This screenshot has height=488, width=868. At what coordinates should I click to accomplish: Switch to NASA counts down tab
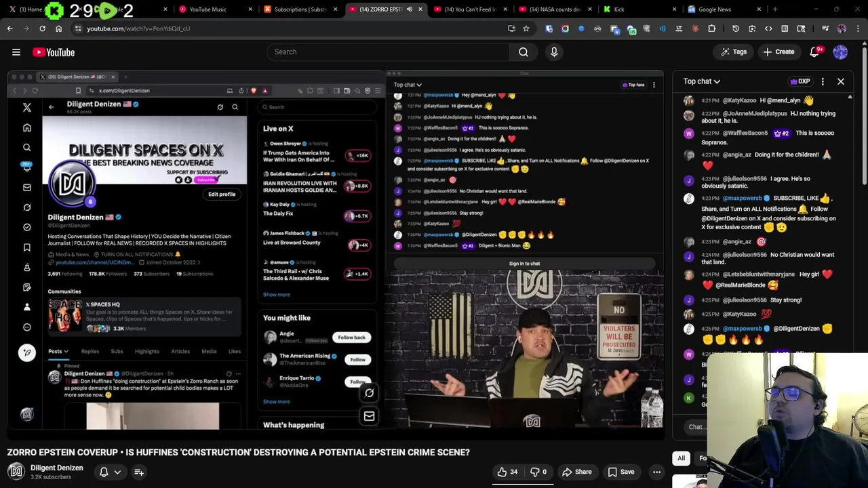click(555, 9)
